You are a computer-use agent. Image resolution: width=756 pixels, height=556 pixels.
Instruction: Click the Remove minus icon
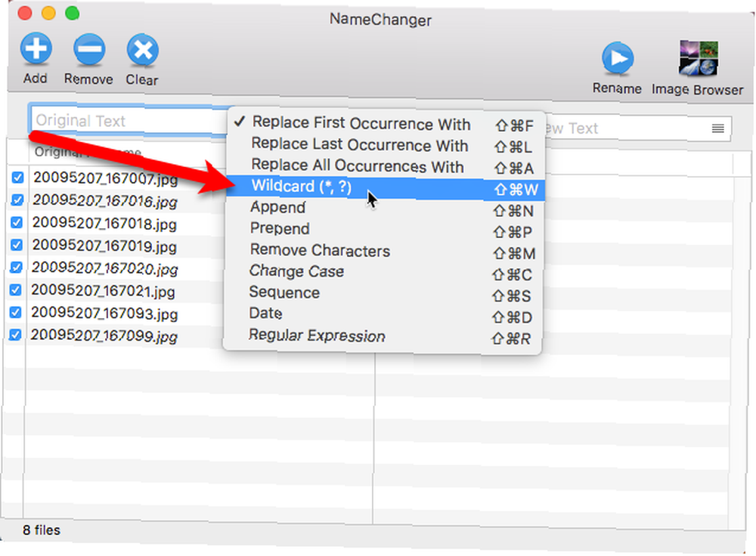tap(89, 49)
